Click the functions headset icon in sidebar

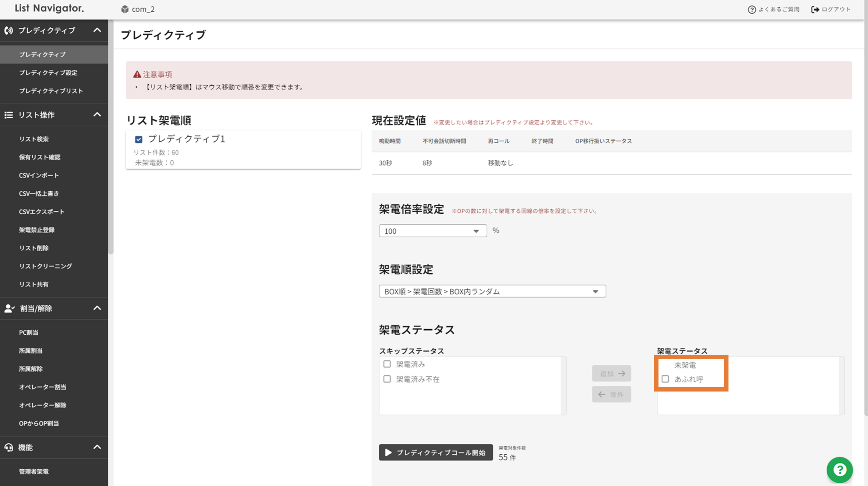9,447
